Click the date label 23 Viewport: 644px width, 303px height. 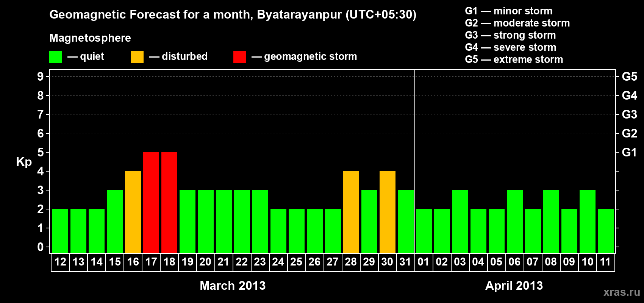click(x=260, y=262)
